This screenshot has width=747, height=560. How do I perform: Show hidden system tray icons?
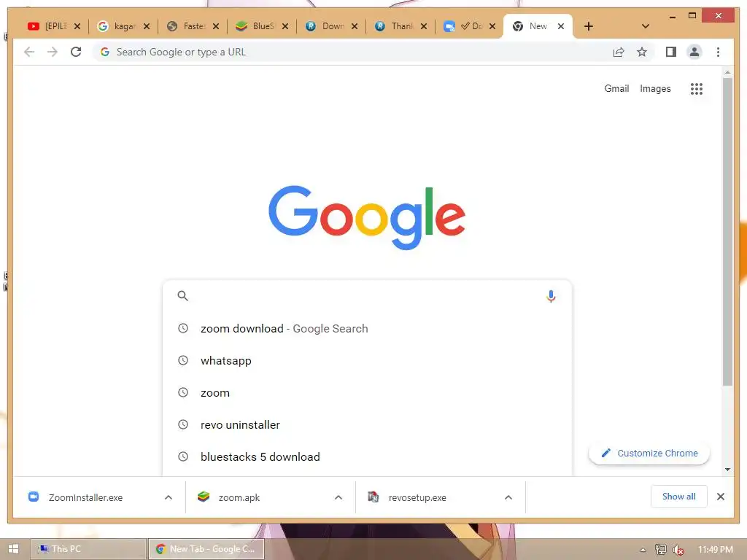(643, 550)
